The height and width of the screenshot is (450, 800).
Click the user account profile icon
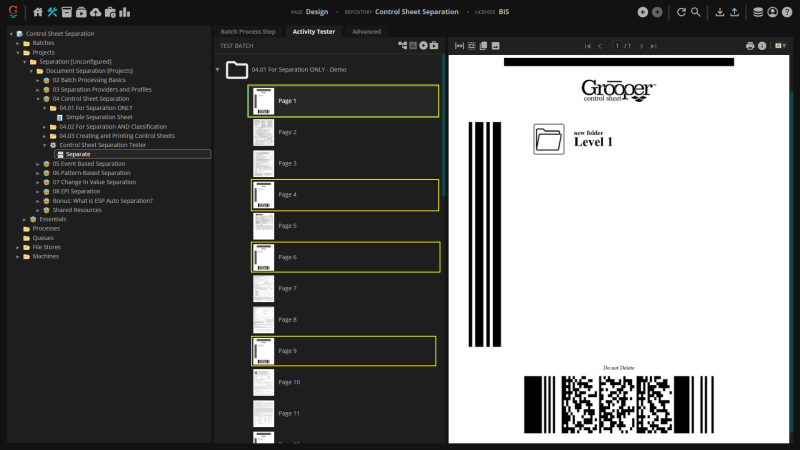click(x=772, y=12)
